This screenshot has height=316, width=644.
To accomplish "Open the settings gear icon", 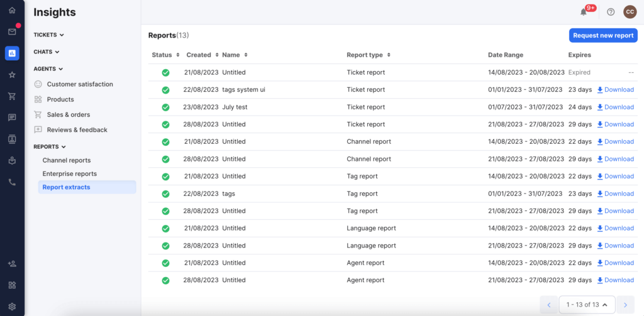I will [x=12, y=306].
